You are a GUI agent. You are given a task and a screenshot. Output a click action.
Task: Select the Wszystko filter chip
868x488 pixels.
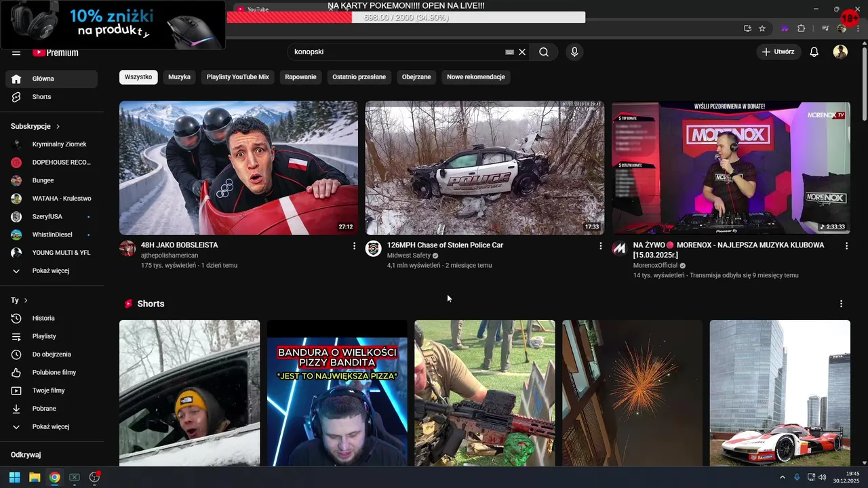tap(138, 77)
